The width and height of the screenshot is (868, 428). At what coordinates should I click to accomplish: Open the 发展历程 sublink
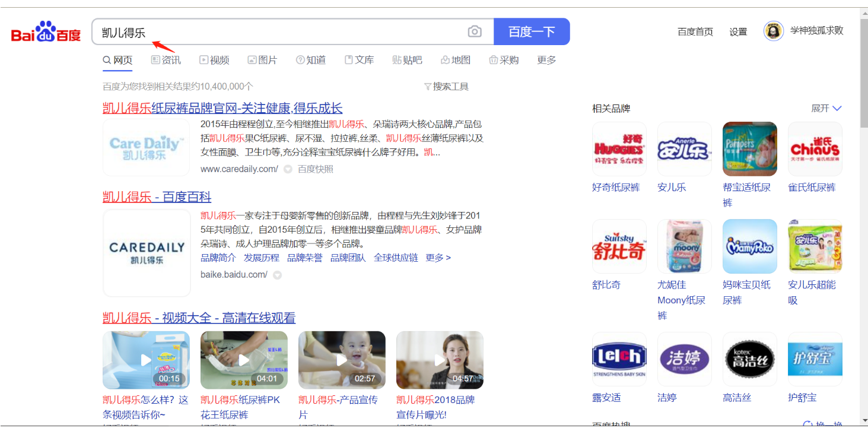[262, 258]
